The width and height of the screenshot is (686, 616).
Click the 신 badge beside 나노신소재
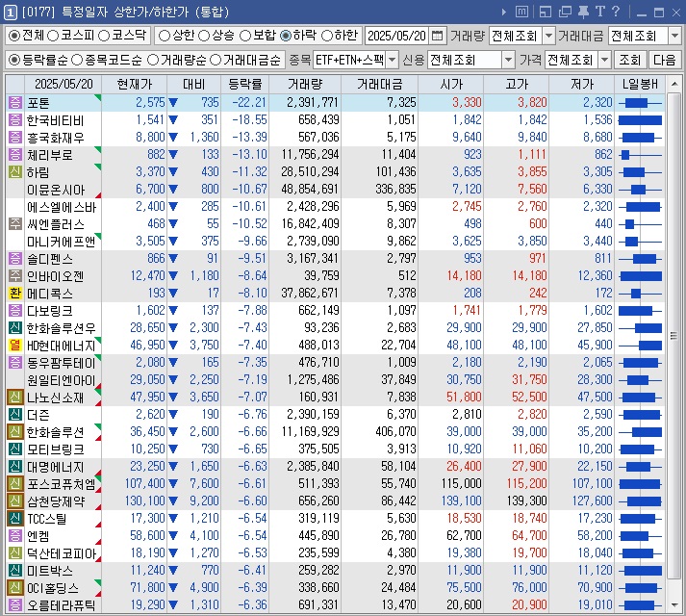14,398
